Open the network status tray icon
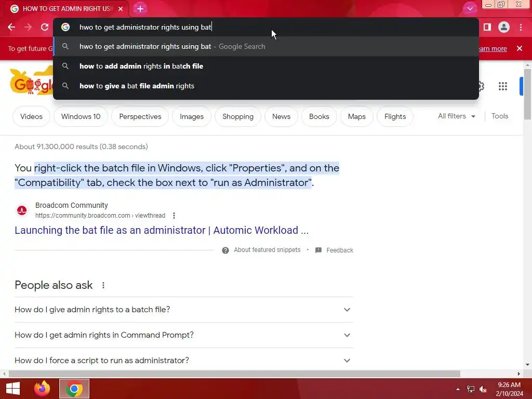 [x=471, y=389]
